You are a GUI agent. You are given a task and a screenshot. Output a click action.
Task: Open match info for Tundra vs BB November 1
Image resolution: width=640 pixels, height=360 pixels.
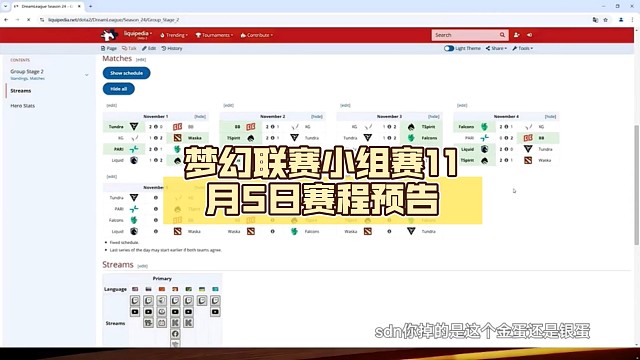156,127
